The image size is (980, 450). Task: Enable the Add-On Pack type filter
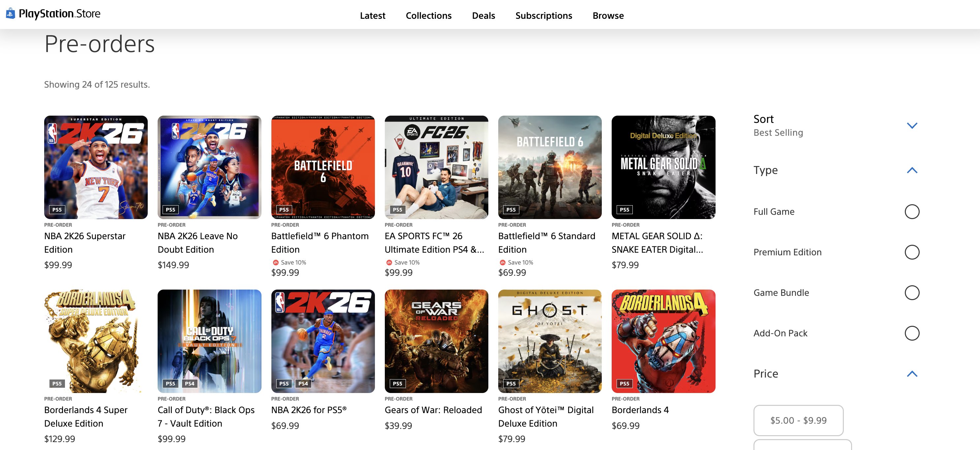(911, 333)
